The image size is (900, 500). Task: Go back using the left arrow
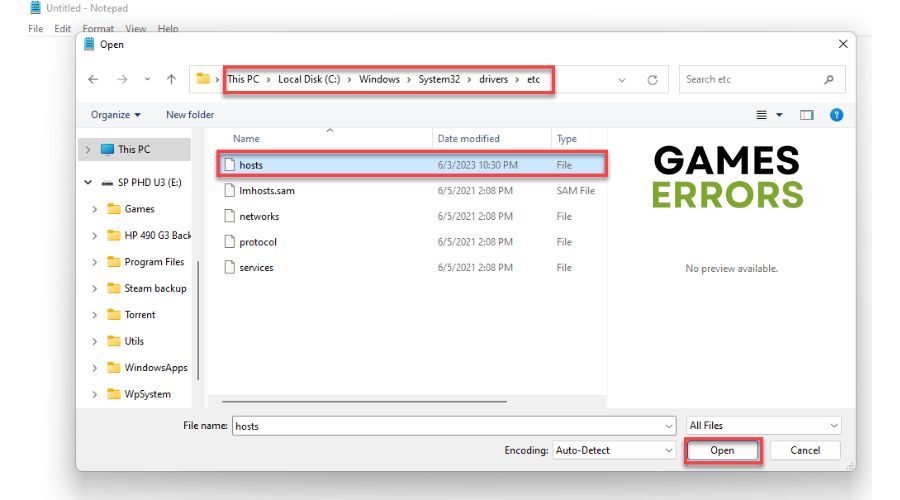tap(93, 80)
